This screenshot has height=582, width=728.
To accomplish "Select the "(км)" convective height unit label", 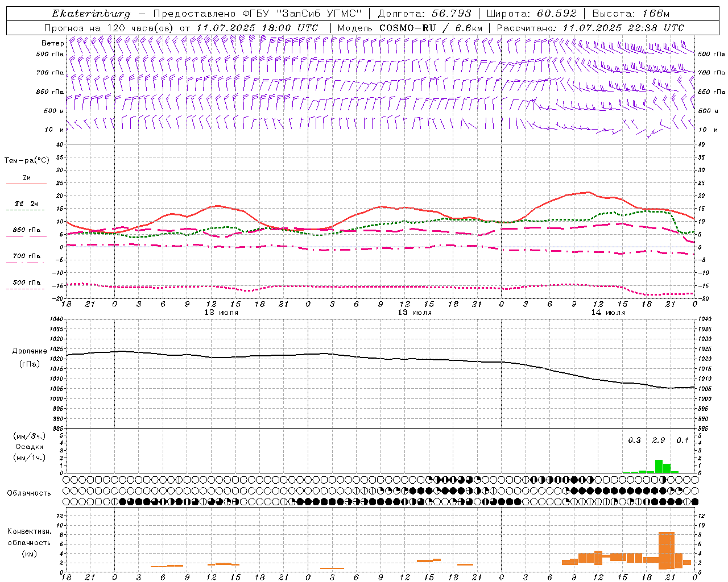I will pos(29,554).
